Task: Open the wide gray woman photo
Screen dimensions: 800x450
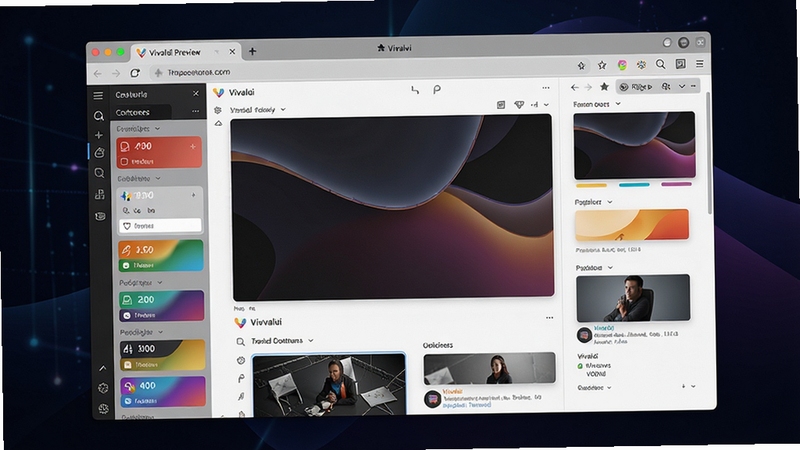Action: [490, 368]
